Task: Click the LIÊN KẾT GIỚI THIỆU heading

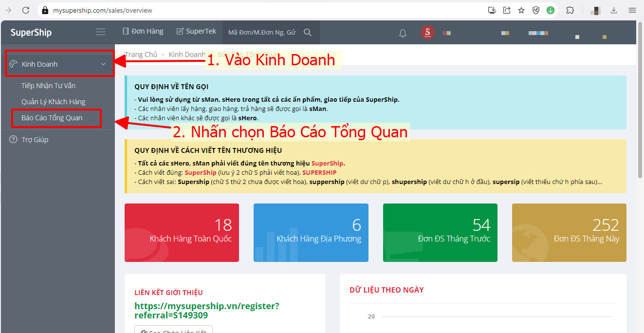Action: tap(168, 293)
